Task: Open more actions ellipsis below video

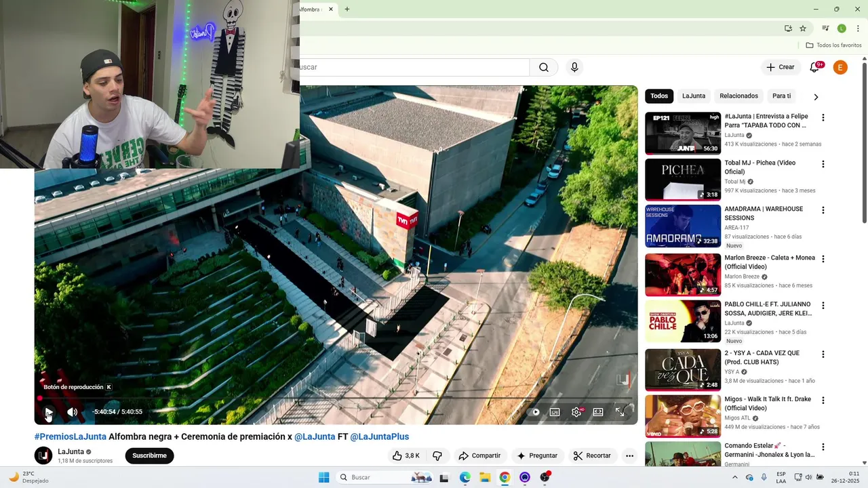Action: (x=629, y=455)
